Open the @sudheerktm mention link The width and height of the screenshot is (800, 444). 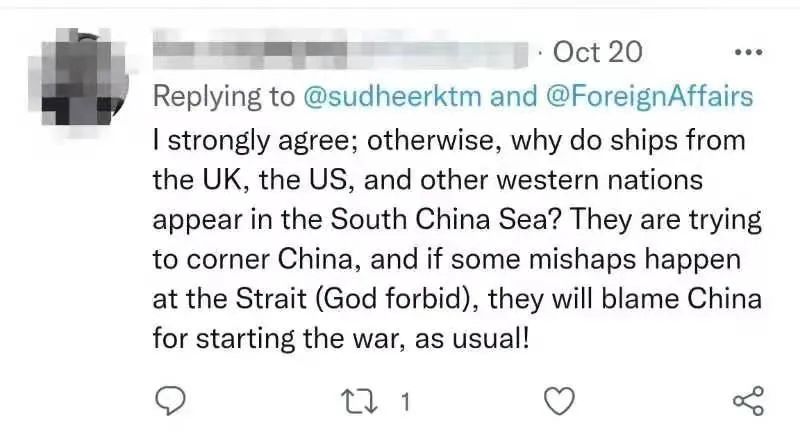392,96
